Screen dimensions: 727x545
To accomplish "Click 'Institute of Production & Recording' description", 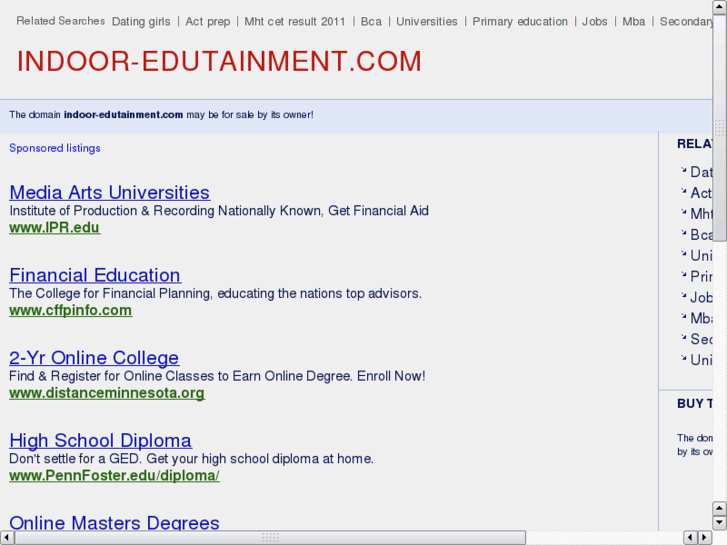I will tap(219, 211).
